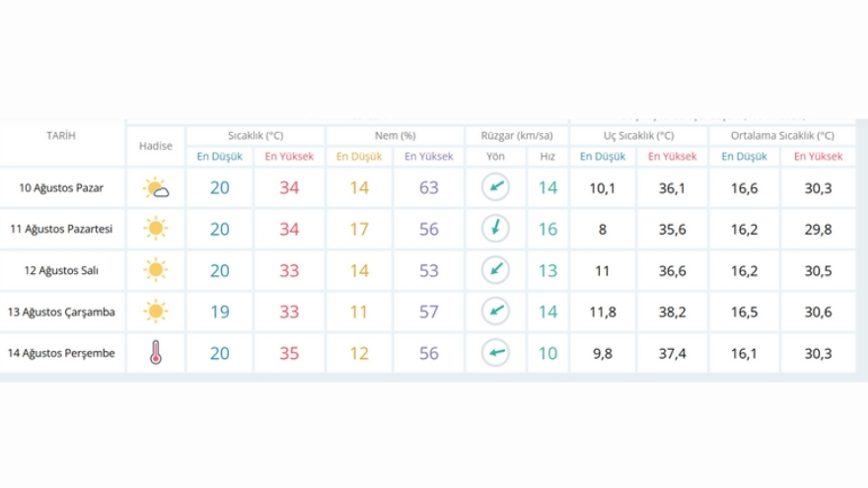
Task: Select the TARİH column header
Action: [61, 136]
